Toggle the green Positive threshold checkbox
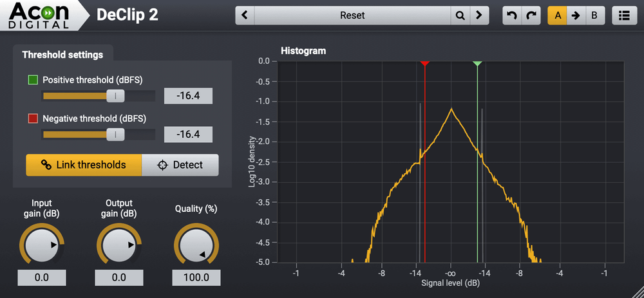The width and height of the screenshot is (644, 298). point(33,80)
